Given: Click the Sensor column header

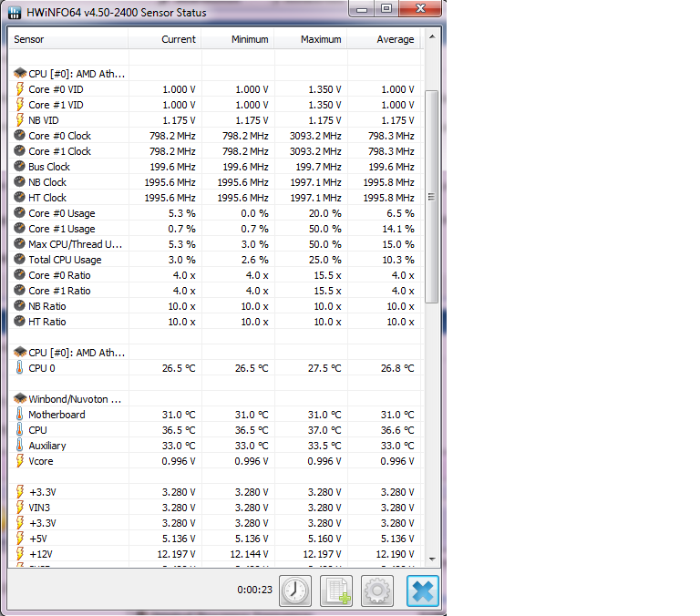Looking at the screenshot, I should click(68, 39).
